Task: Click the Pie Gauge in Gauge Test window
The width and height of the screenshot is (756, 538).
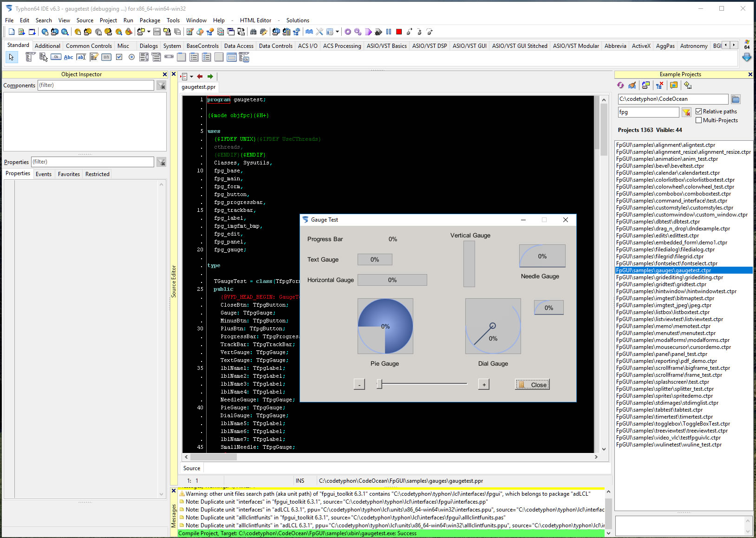Action: point(385,326)
